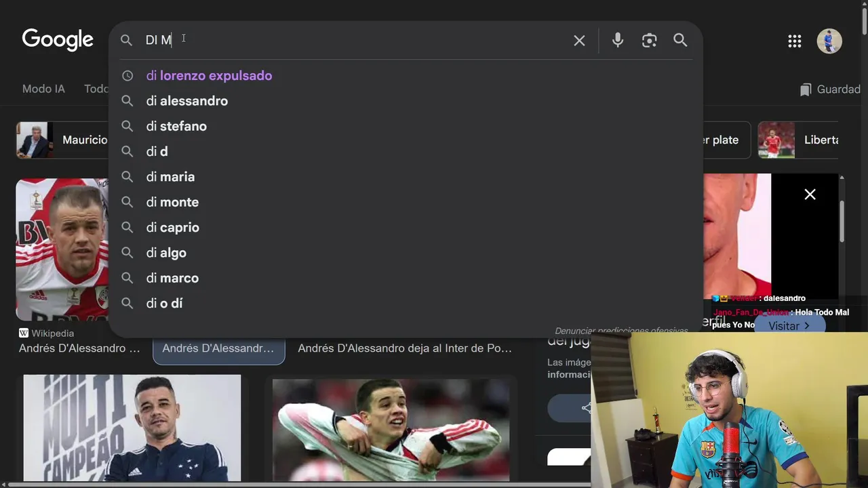Click the magnifier icon left of search input

pyautogui.click(x=126, y=41)
